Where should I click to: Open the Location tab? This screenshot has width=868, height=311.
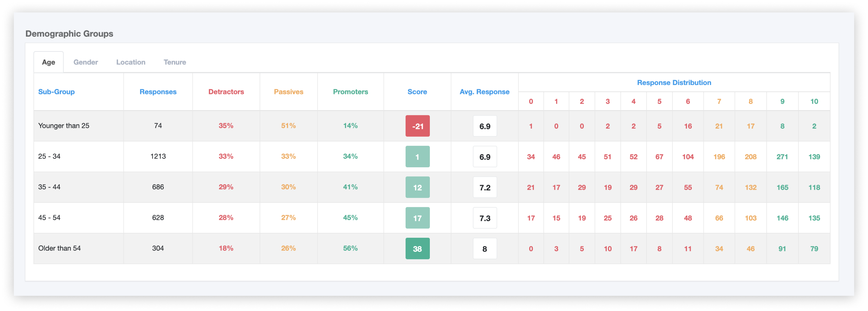pos(130,62)
